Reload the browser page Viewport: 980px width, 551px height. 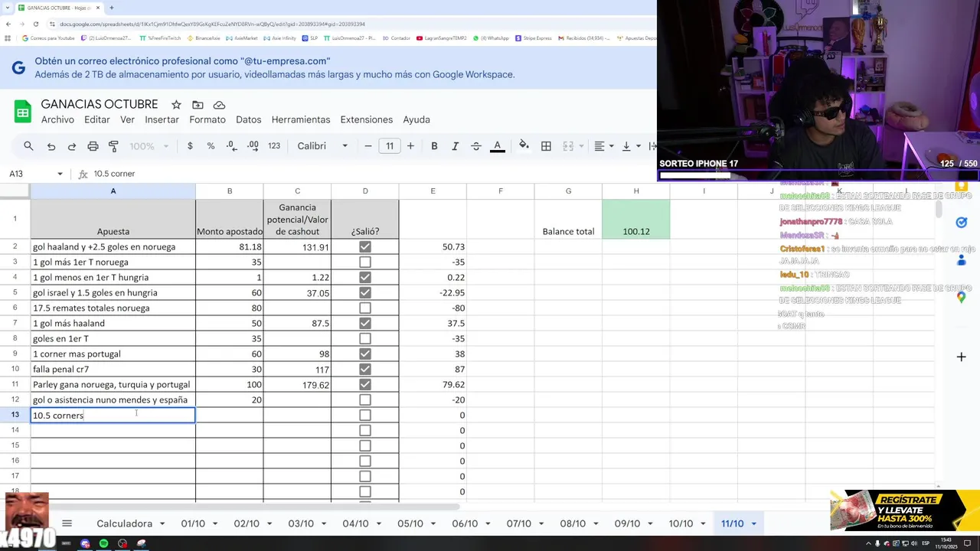35,24
